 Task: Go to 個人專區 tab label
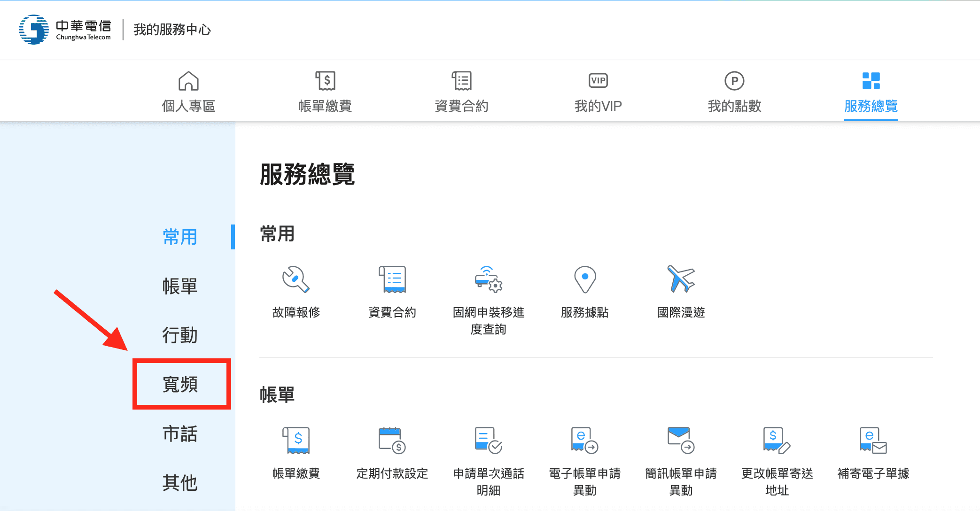coord(188,106)
